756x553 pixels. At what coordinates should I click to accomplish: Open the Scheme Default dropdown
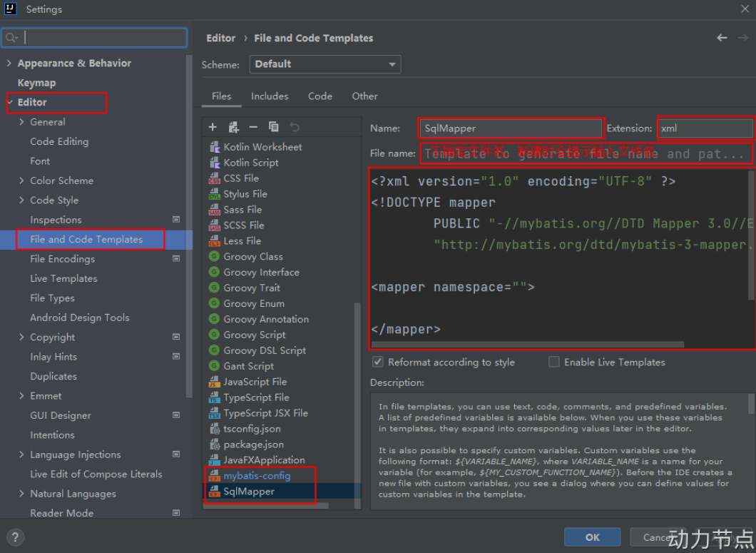tap(325, 64)
